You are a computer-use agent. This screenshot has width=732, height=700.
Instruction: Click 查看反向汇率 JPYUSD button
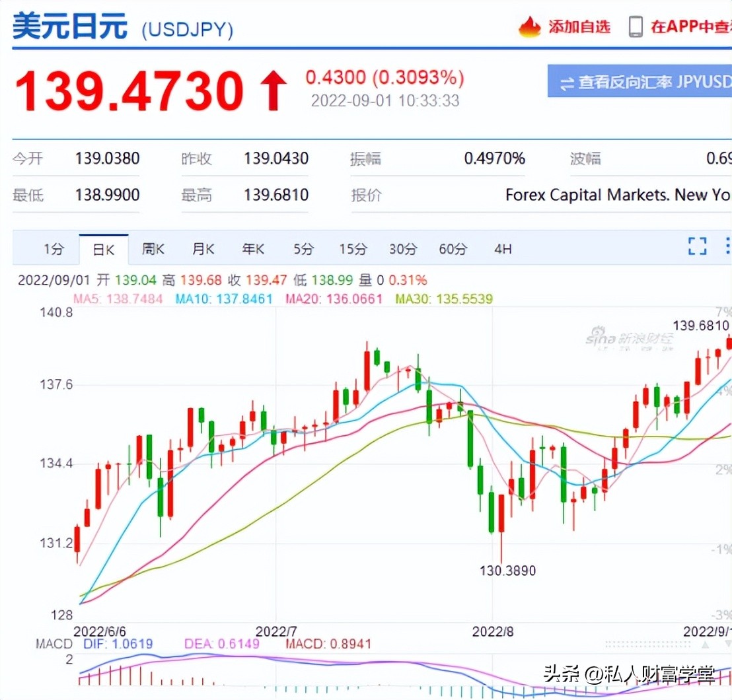[x=640, y=81]
